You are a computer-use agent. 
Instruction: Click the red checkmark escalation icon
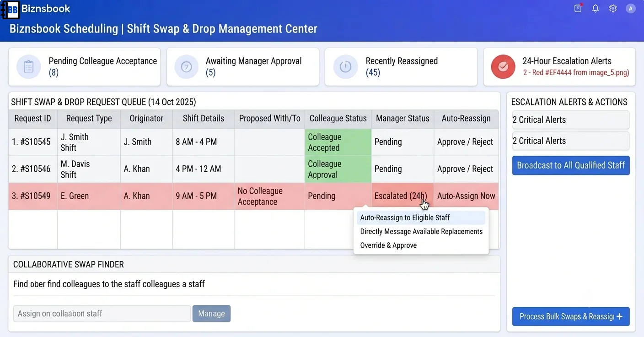pyautogui.click(x=503, y=67)
